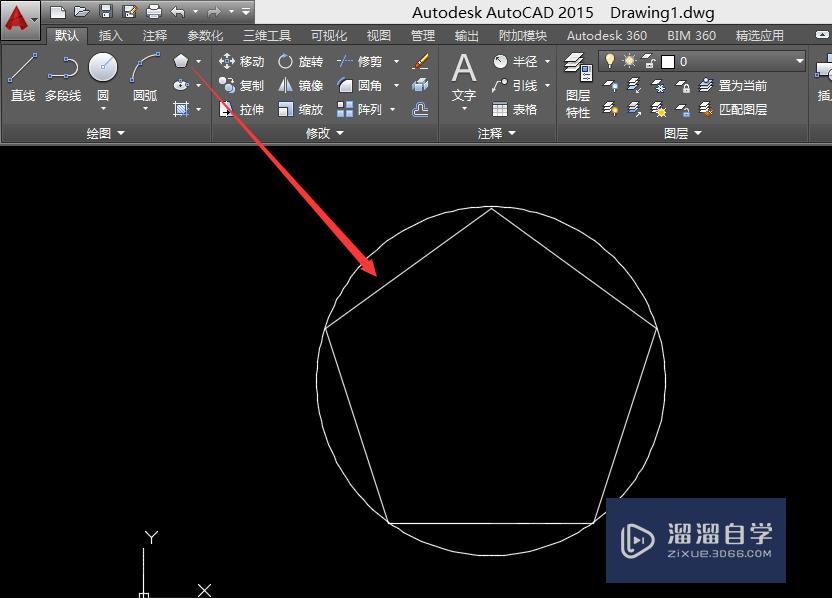This screenshot has width=832, height=598.
Task: Switch to the 插入 ribbon tab
Action: point(110,36)
